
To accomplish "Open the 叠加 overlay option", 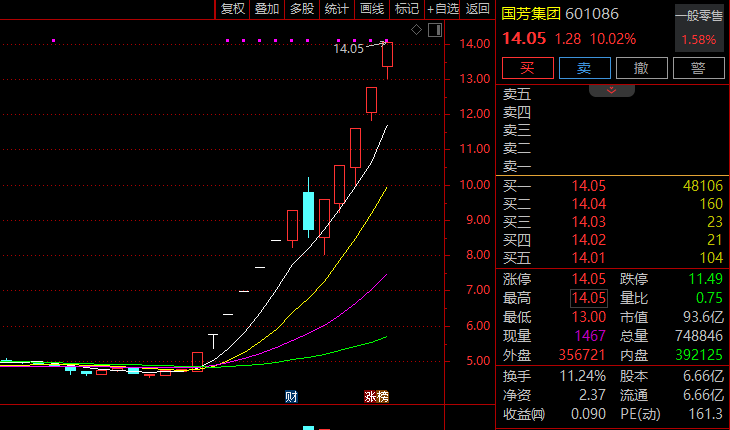I will (x=267, y=9).
